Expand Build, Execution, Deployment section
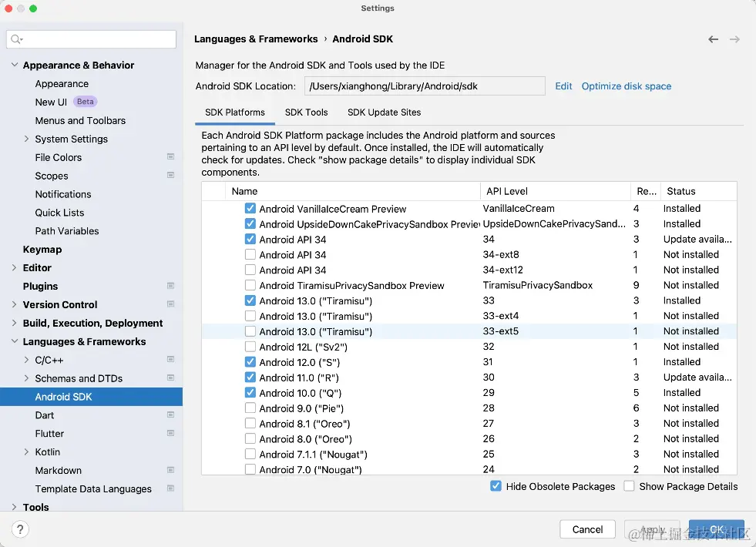 [15, 323]
